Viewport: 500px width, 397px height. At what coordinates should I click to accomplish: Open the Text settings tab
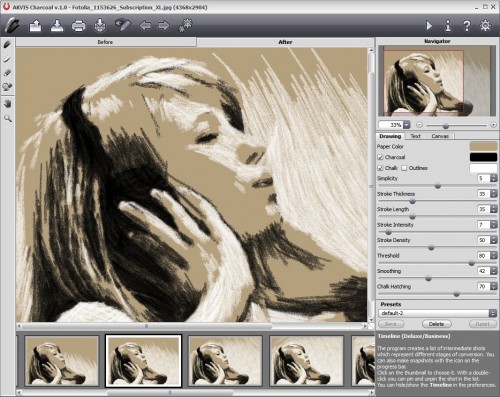pos(415,136)
